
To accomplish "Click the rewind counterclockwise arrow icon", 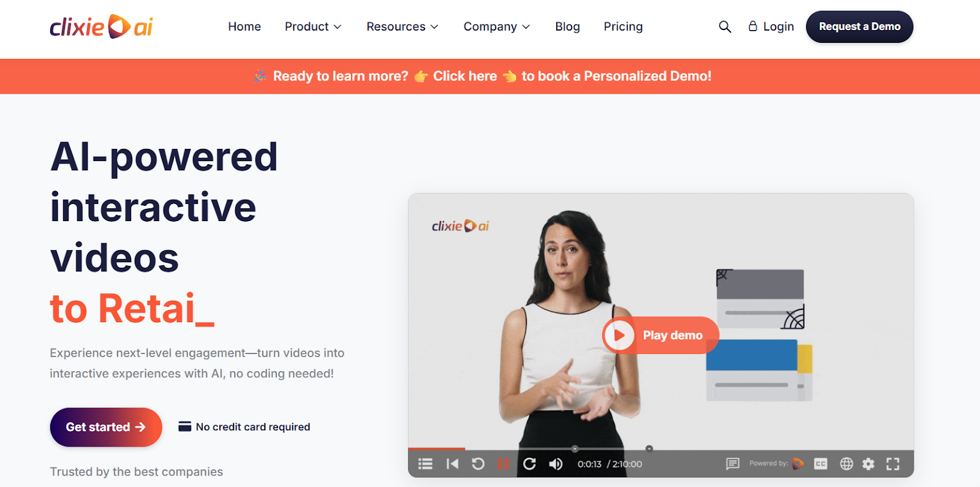I will 478,464.
